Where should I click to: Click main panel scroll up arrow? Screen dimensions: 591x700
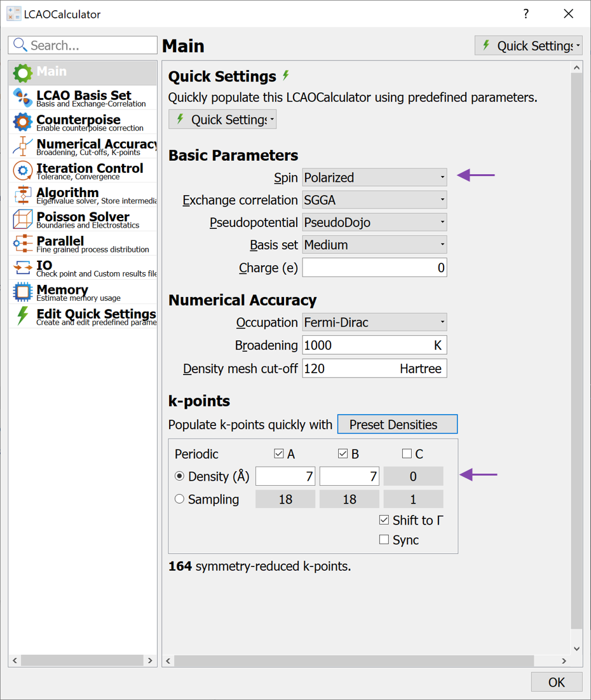(x=577, y=67)
